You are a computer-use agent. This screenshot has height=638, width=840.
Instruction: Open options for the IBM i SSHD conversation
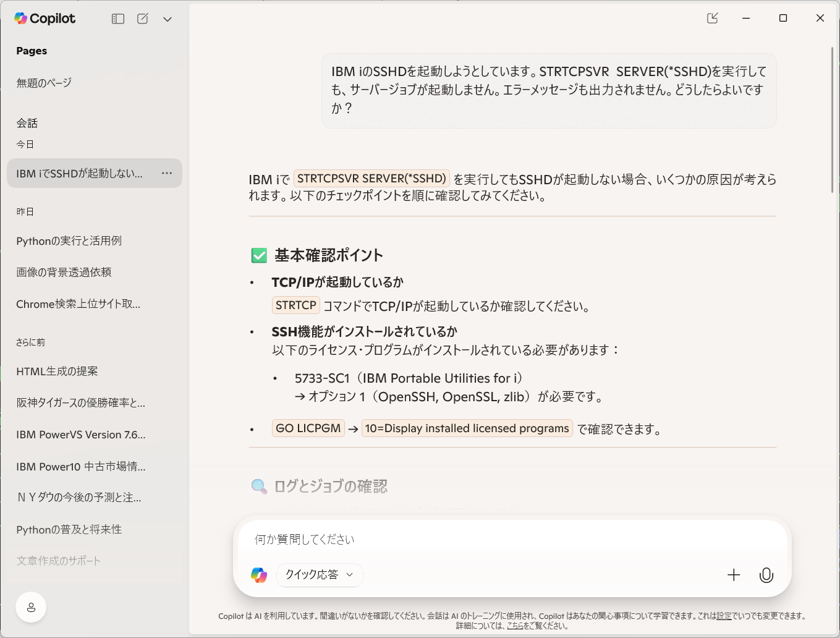[x=167, y=173]
